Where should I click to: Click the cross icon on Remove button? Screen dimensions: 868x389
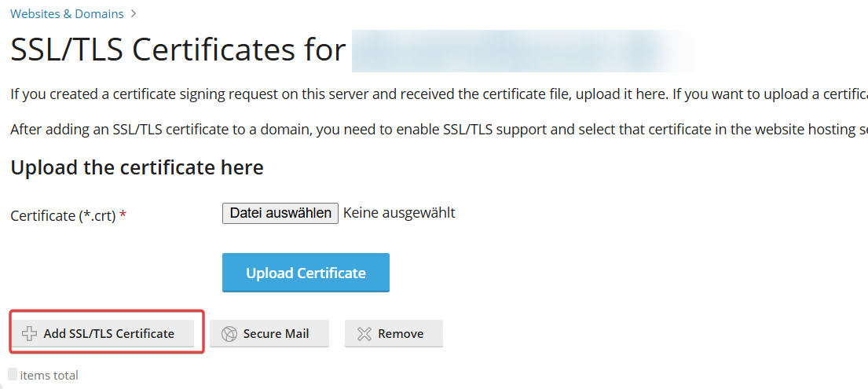click(364, 333)
